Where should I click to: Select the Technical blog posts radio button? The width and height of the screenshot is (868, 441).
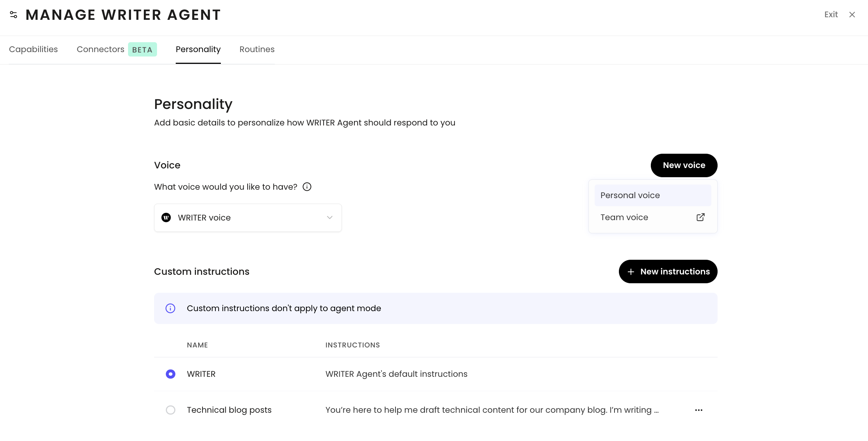(x=170, y=410)
